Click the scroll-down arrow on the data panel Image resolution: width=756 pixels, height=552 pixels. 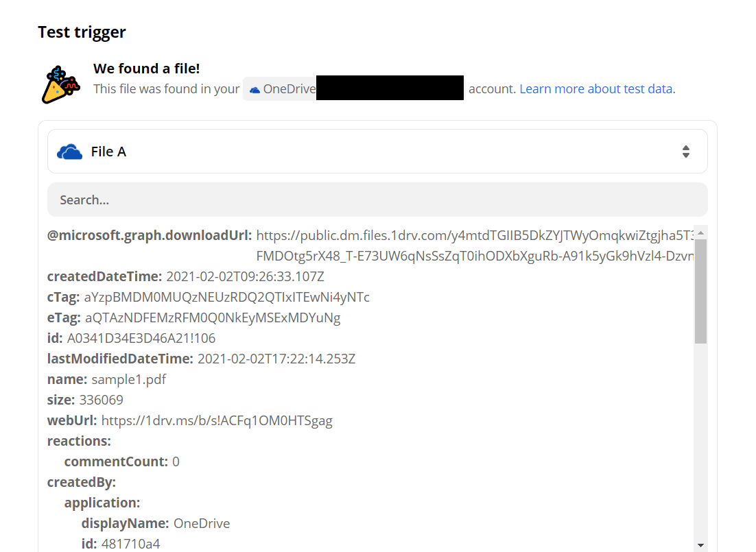pos(701,545)
